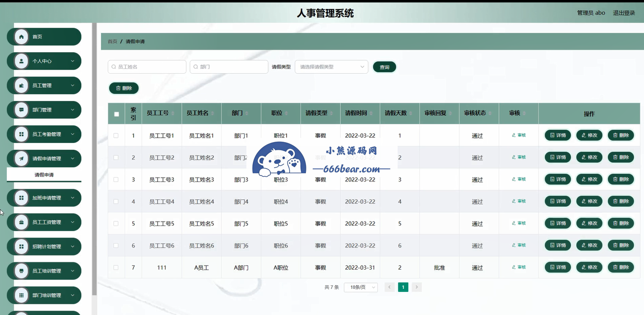Expand the 员工考勤管理 menu chevron

[72, 134]
